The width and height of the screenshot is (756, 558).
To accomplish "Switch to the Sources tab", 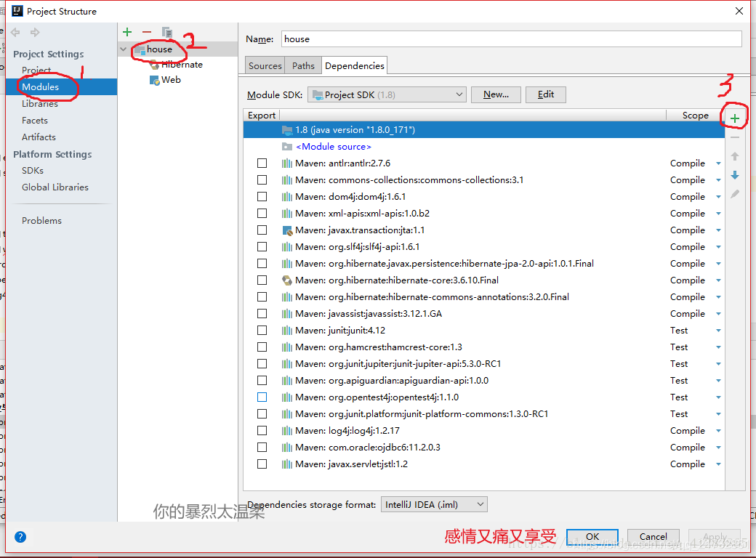I will (x=265, y=65).
